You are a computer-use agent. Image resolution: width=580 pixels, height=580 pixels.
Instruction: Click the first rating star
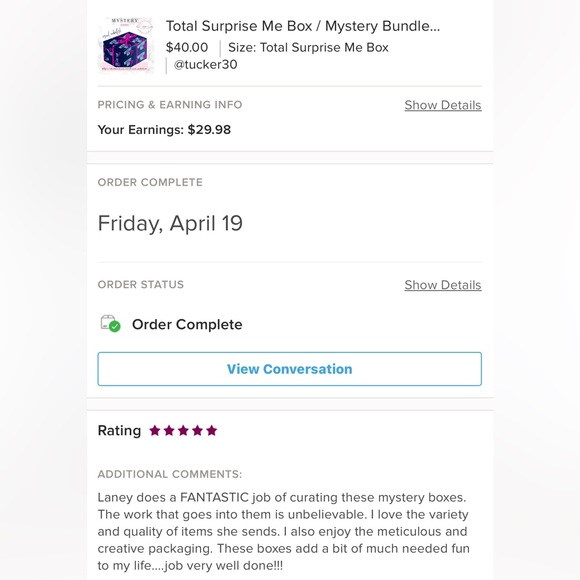pyautogui.click(x=155, y=431)
